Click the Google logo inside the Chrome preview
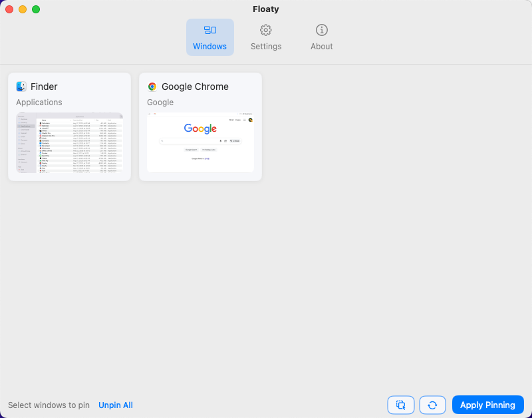The width and height of the screenshot is (532, 418). [x=199, y=128]
